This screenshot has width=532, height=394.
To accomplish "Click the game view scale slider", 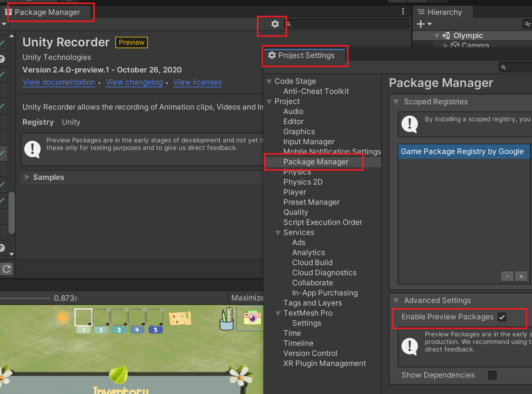I will tap(25, 298).
